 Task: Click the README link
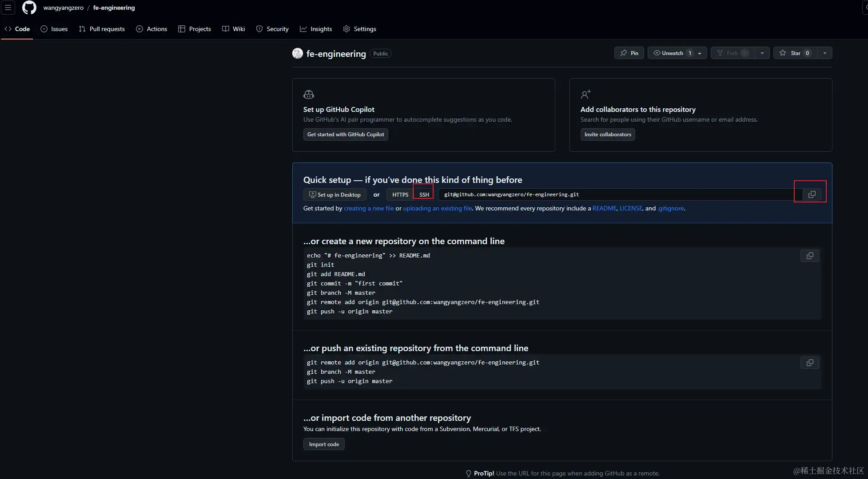tap(605, 208)
